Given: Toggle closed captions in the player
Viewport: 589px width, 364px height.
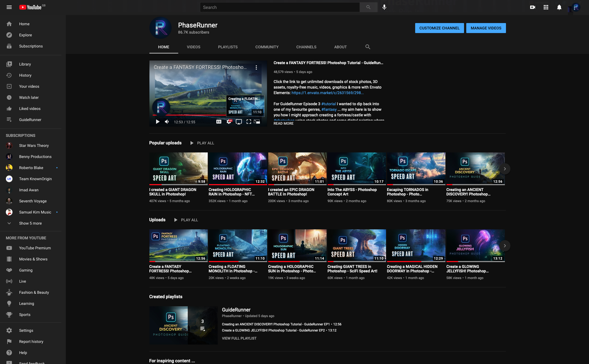Looking at the screenshot, I should [219, 122].
